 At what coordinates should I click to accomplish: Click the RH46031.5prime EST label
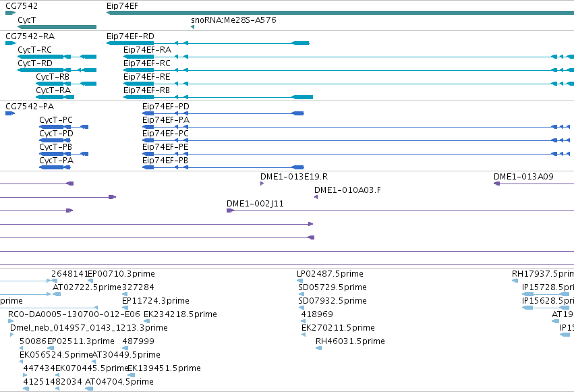[x=350, y=341]
